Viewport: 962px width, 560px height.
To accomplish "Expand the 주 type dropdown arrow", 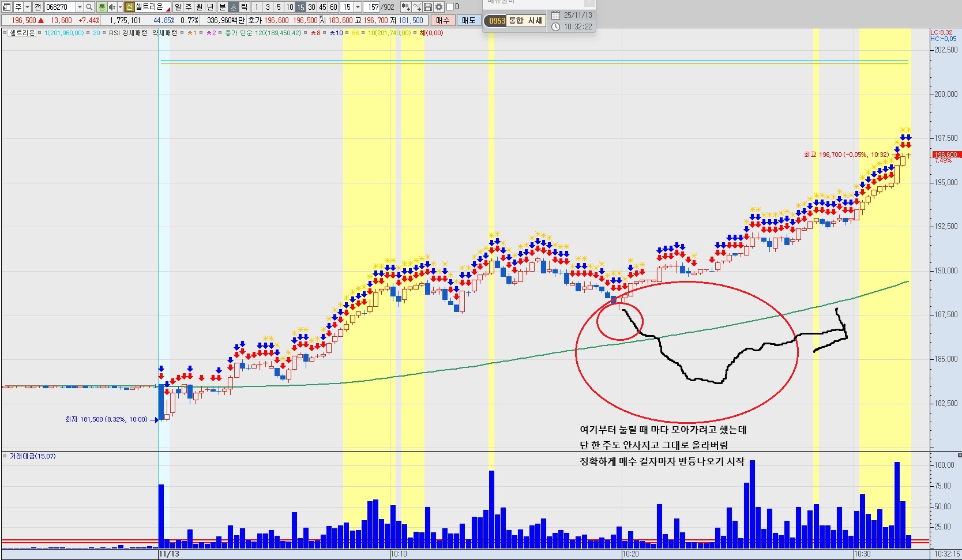I will coord(27,7).
